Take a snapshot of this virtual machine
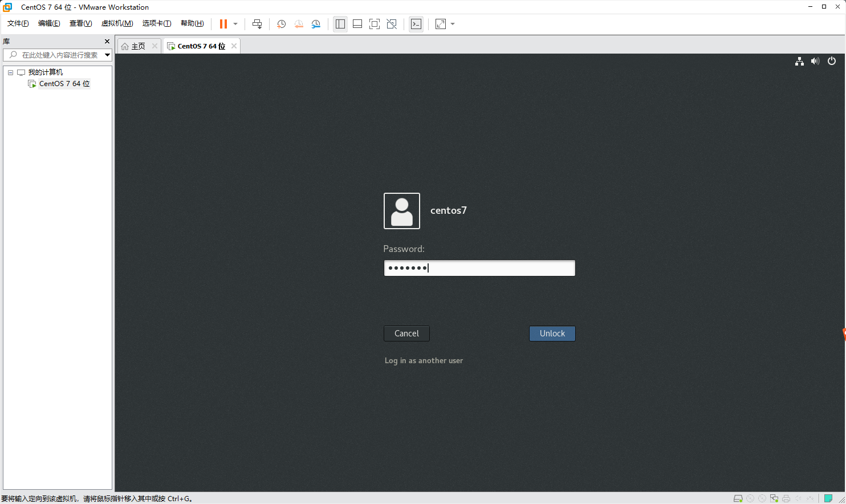Image resolution: width=846 pixels, height=504 pixels. 281,24
